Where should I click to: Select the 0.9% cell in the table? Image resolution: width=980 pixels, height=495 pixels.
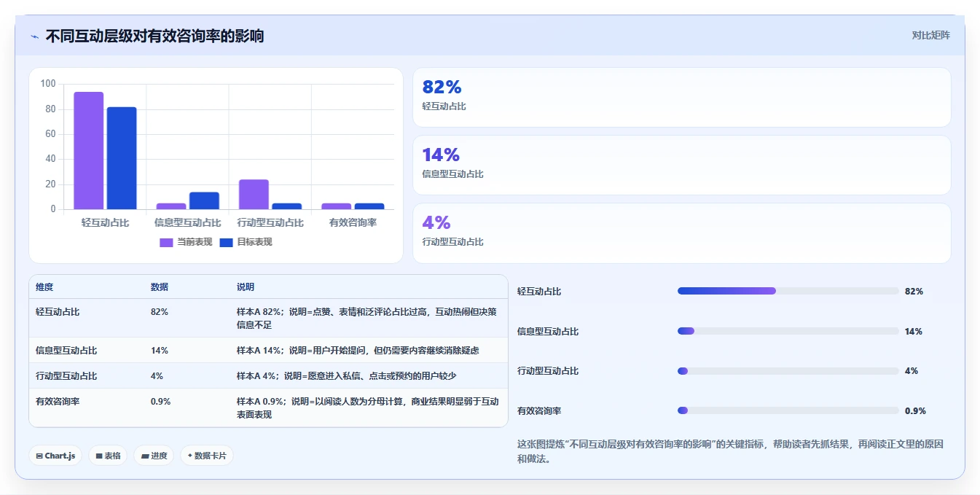tap(161, 402)
